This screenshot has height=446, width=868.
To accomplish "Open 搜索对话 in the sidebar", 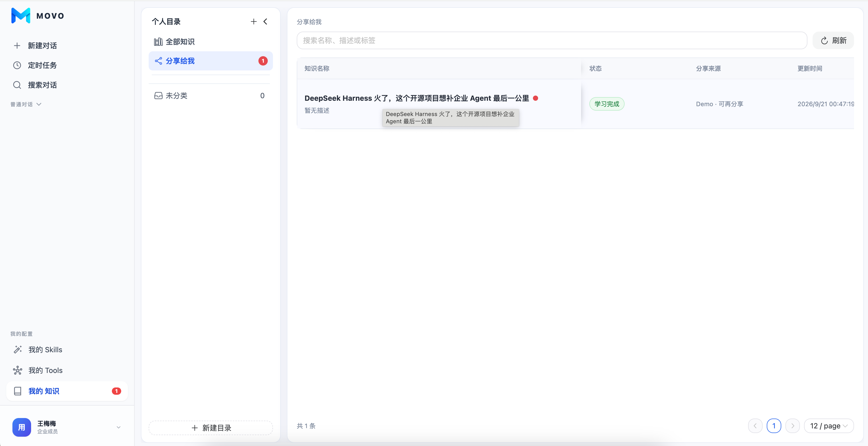I will click(42, 85).
